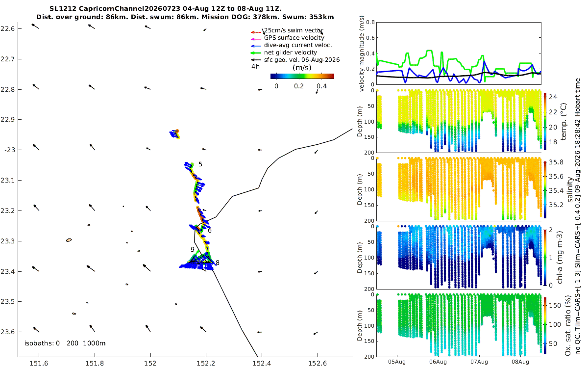Click the 'temp. (°C)' colorbar label
This screenshot has width=588, height=368.
[563, 122]
